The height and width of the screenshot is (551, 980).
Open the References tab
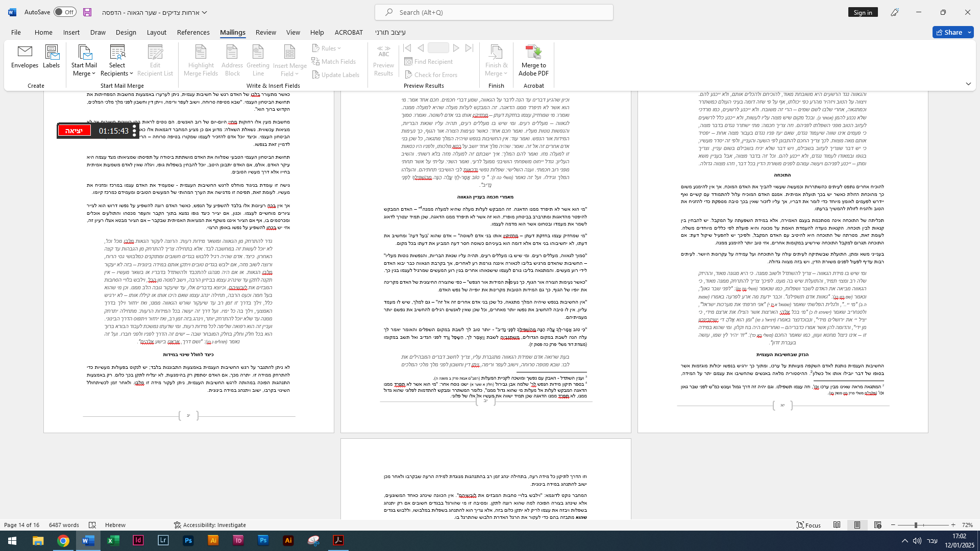point(193,32)
